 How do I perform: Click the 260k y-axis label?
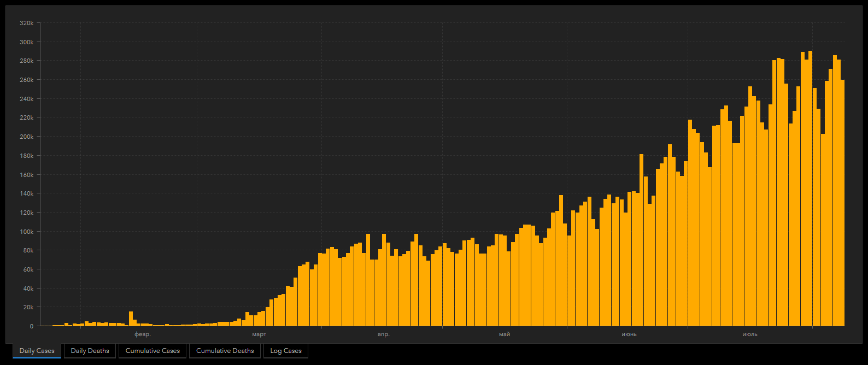(26, 80)
